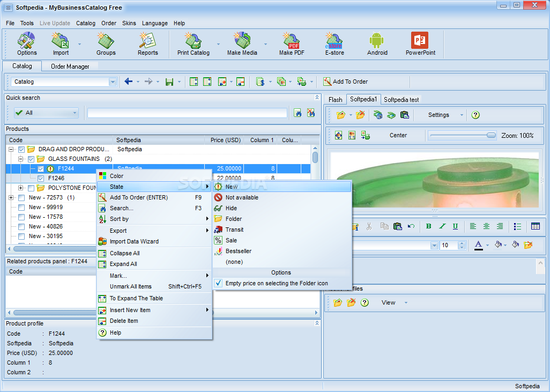Uncheck the DRAG AND DROP PRODU... checkbox
This screenshot has height=392, width=550.
[21, 149]
